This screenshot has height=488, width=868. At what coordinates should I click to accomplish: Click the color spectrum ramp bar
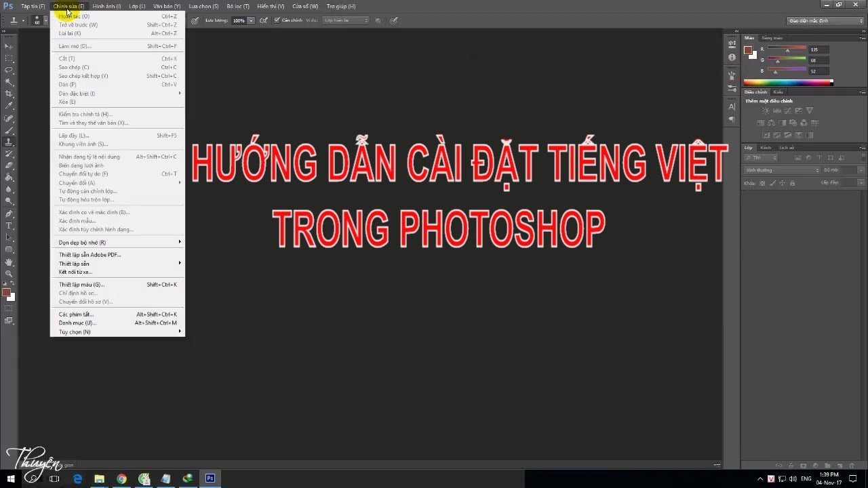coord(788,83)
